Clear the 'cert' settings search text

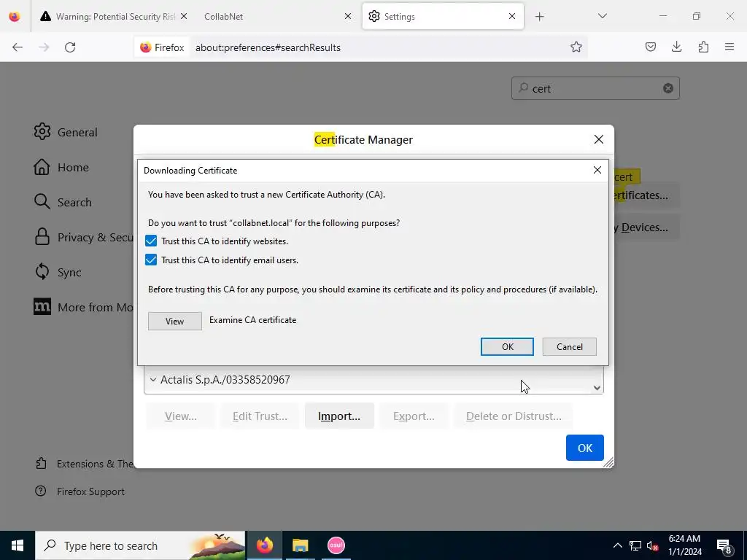point(668,88)
